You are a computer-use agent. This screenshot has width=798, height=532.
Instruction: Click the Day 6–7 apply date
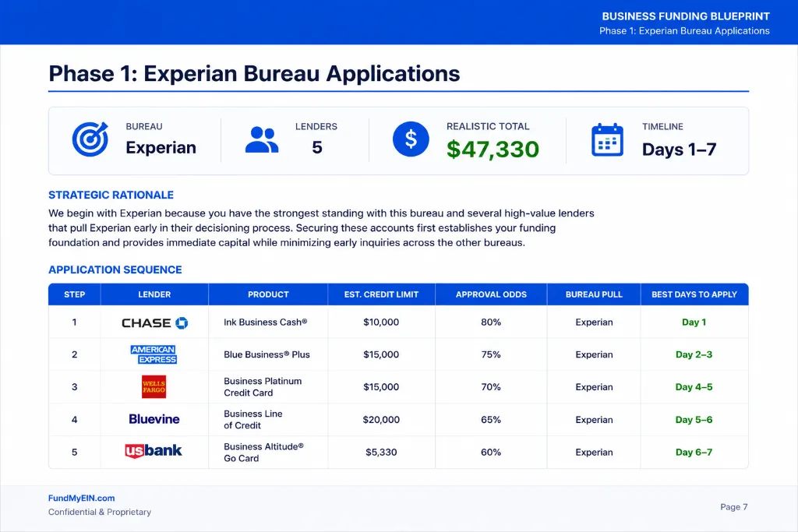[694, 452]
